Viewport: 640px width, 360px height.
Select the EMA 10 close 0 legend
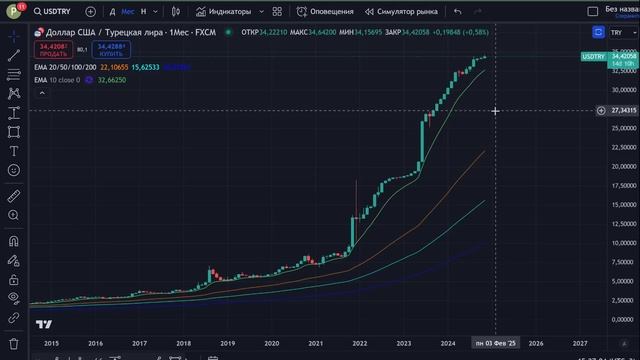(x=57, y=80)
